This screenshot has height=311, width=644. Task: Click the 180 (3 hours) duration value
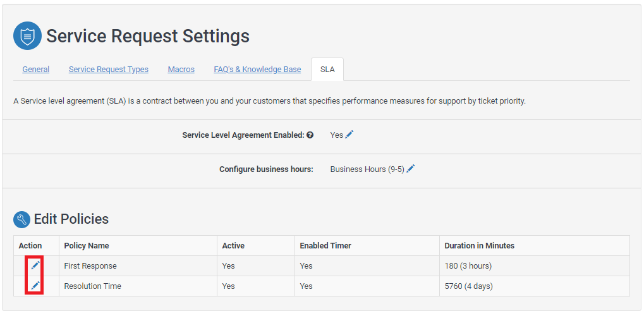[468, 266]
